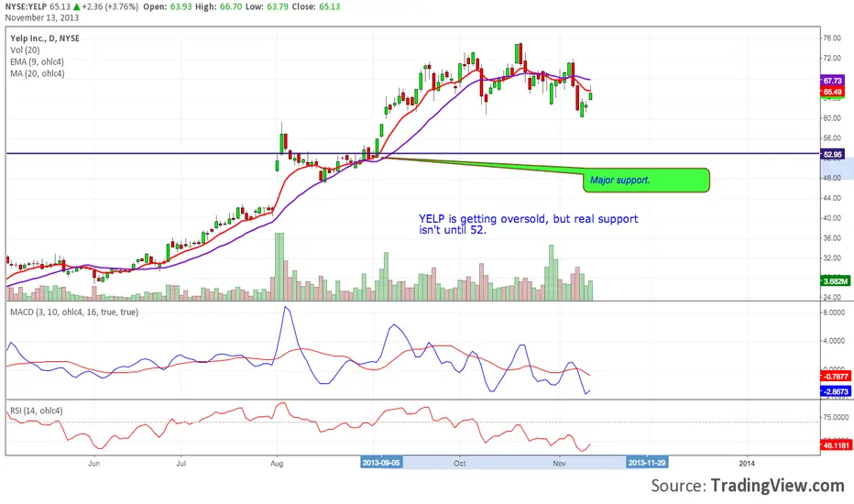Click the November 13, 2013 date text
Viewport: 854px width, 504px height.
point(42,17)
